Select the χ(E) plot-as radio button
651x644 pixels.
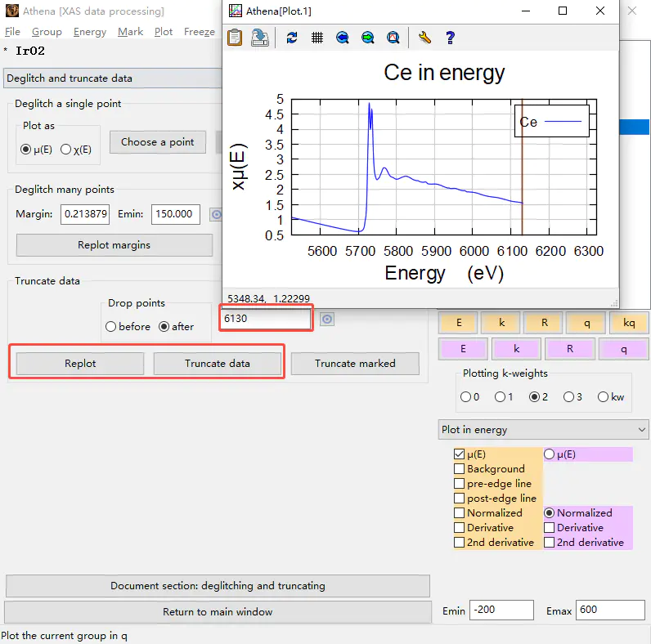tap(66, 149)
